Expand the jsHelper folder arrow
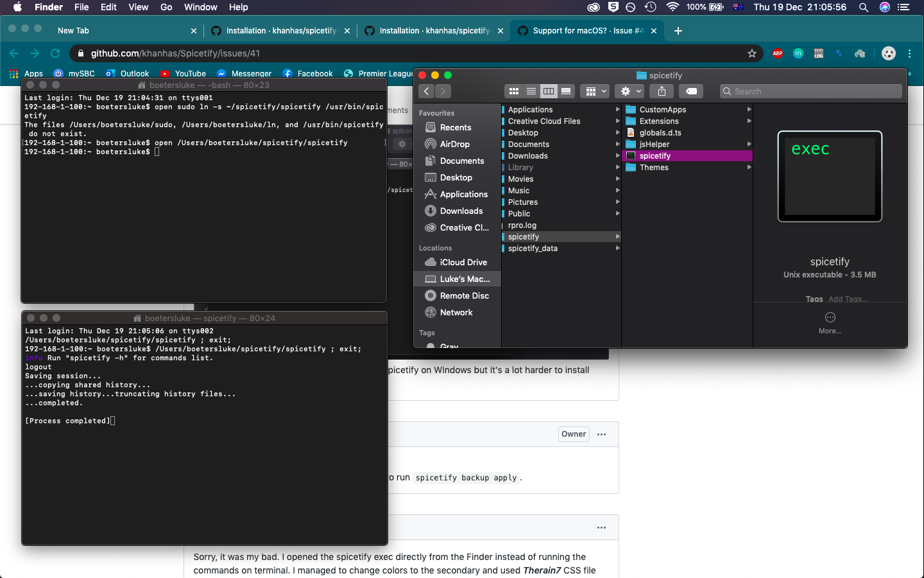Viewport: 924px width, 578px height. 749,144
